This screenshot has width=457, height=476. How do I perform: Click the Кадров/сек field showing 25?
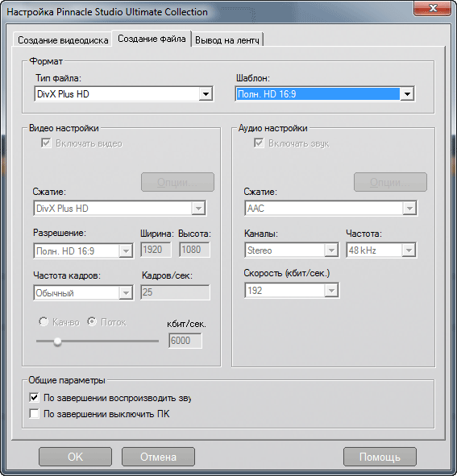coord(175,292)
